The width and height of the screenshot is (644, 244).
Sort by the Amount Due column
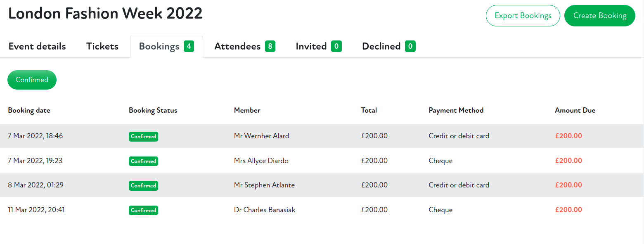575,110
